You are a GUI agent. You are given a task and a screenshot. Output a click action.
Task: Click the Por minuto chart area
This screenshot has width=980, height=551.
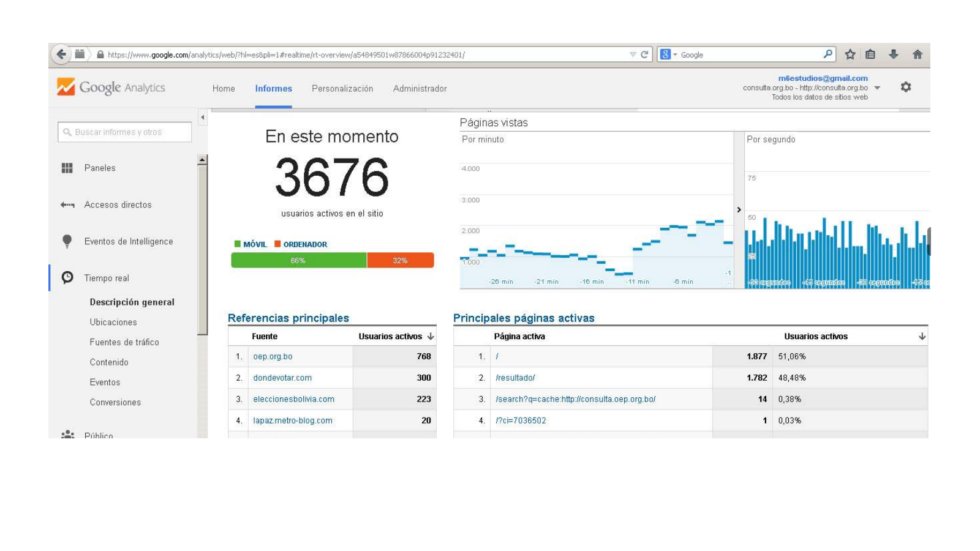coord(597,210)
